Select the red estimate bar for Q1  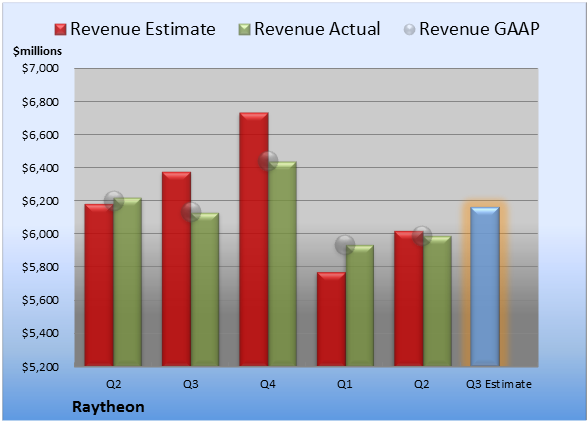[331, 319]
